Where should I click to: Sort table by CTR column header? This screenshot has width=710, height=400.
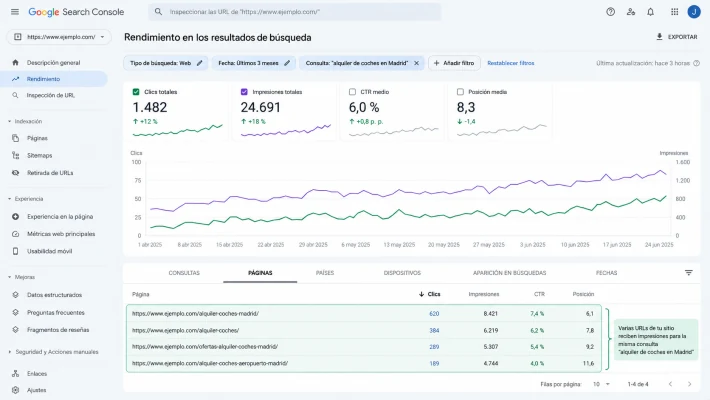tap(539, 294)
